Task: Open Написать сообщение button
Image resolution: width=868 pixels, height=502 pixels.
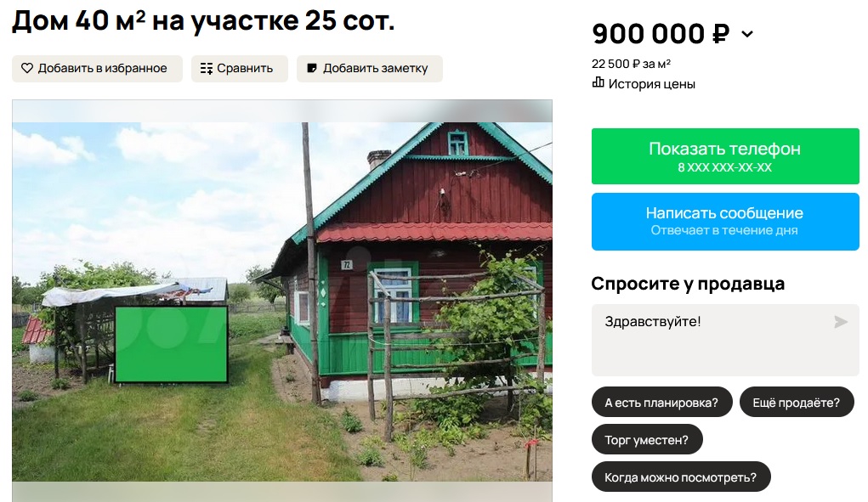Action: pyautogui.click(x=725, y=221)
